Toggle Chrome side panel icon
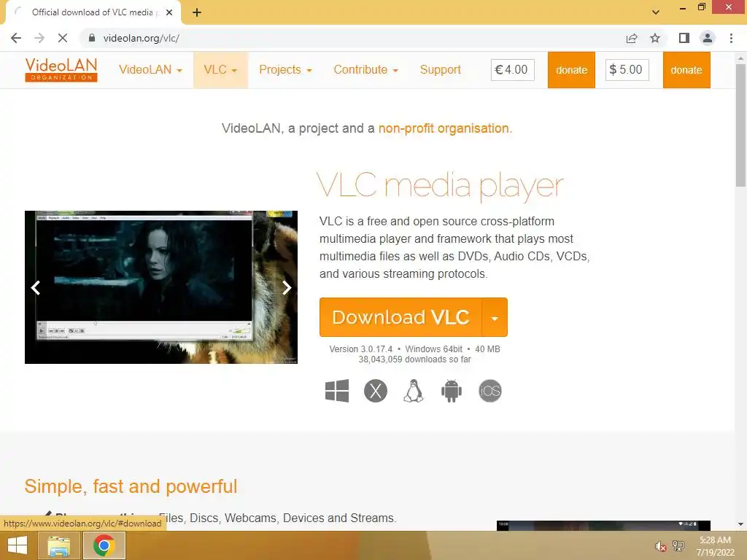Image resolution: width=747 pixels, height=560 pixels. pyautogui.click(x=684, y=38)
